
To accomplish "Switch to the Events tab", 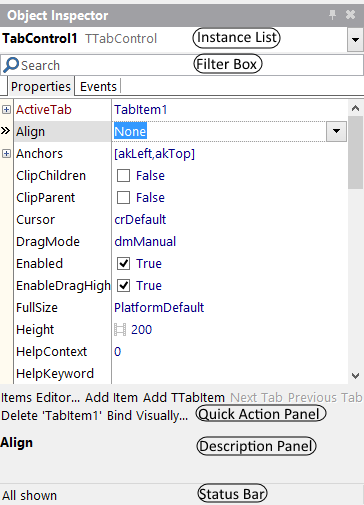I will pos(98,87).
